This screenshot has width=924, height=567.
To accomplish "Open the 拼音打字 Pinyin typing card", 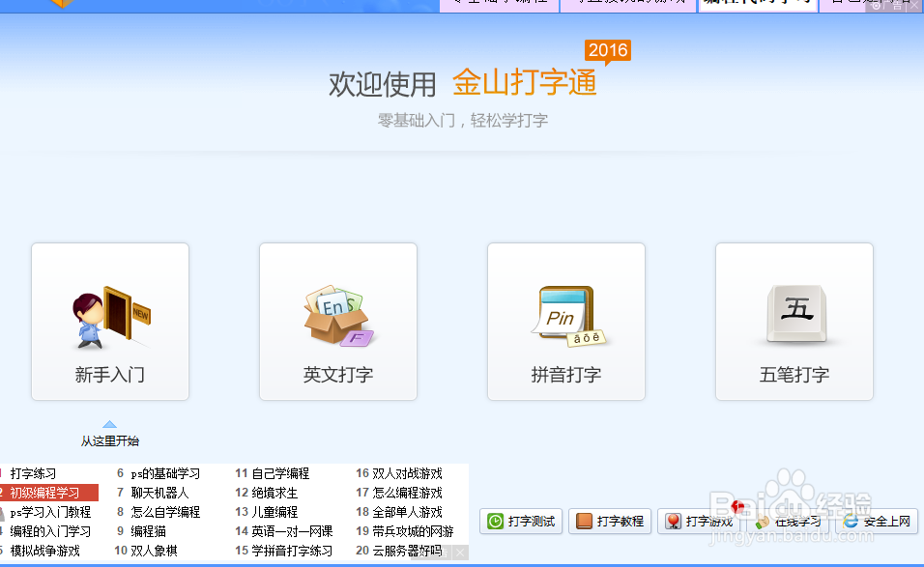I will (x=566, y=322).
